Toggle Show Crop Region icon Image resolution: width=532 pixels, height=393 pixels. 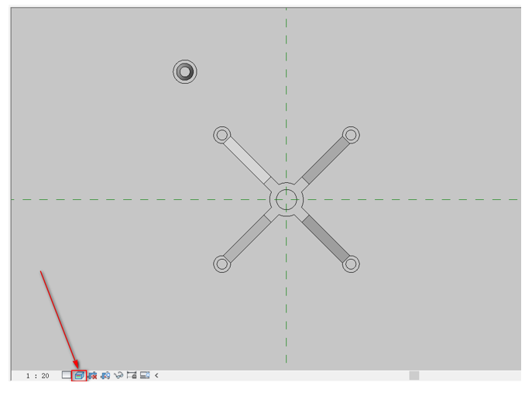tap(105, 375)
